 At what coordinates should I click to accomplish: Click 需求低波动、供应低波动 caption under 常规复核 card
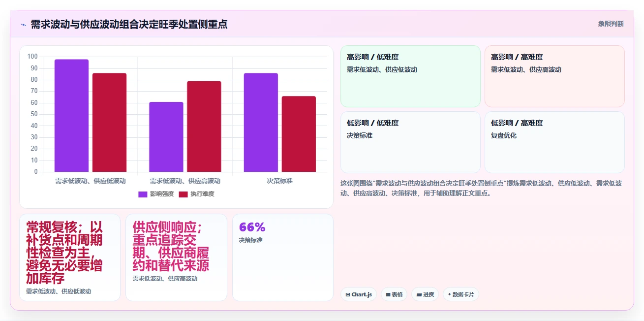[x=59, y=291]
